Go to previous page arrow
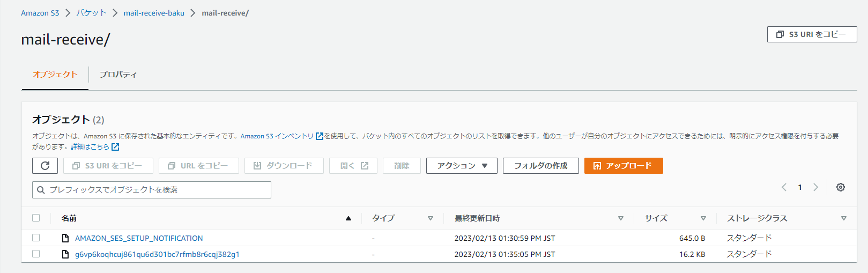The height and width of the screenshot is (273, 868). pyautogui.click(x=784, y=187)
